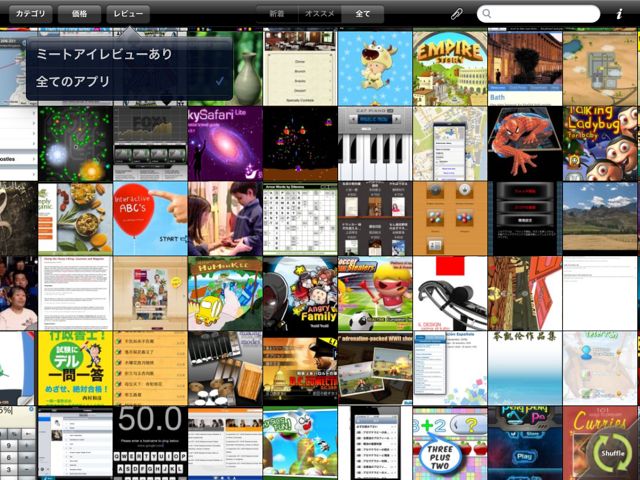Screen dimensions: 640x480
Task: Tap the Shuffle circular button
Action: pos(613,453)
